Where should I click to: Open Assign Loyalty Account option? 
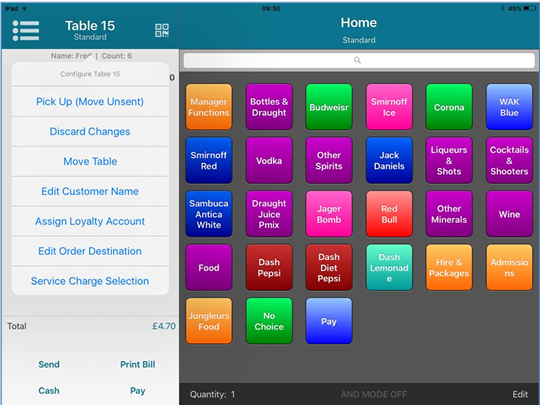pyautogui.click(x=90, y=221)
